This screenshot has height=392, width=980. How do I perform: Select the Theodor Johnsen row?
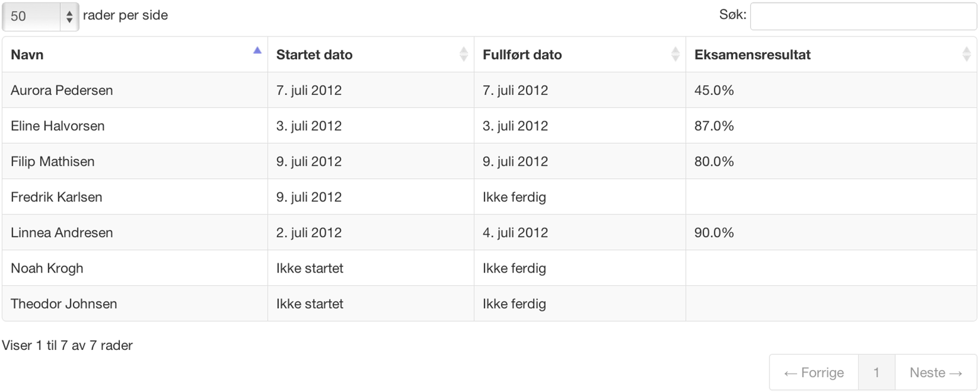tap(489, 303)
